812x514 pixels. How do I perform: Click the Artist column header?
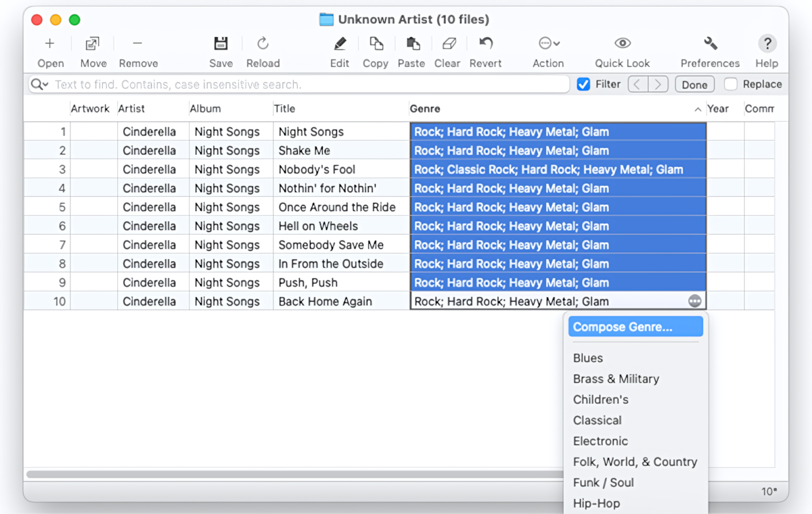pyautogui.click(x=152, y=108)
